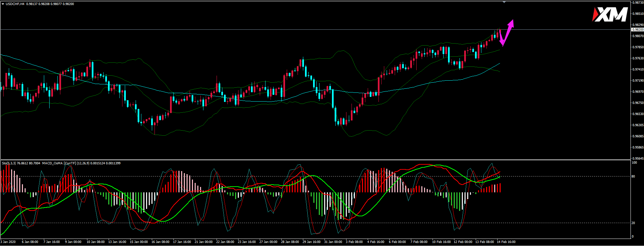Click the 80 level on stochastic scale

(633, 176)
